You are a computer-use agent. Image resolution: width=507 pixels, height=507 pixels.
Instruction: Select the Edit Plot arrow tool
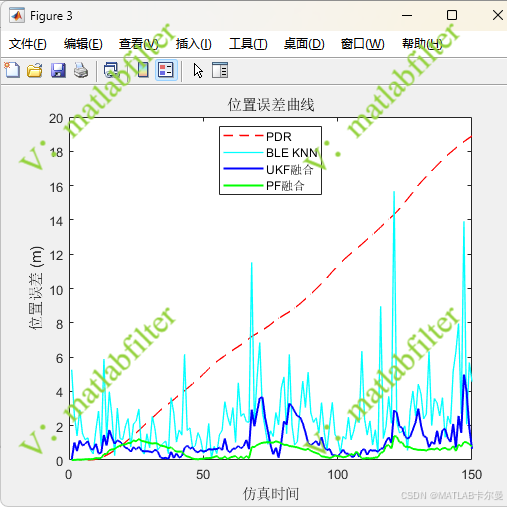198,71
